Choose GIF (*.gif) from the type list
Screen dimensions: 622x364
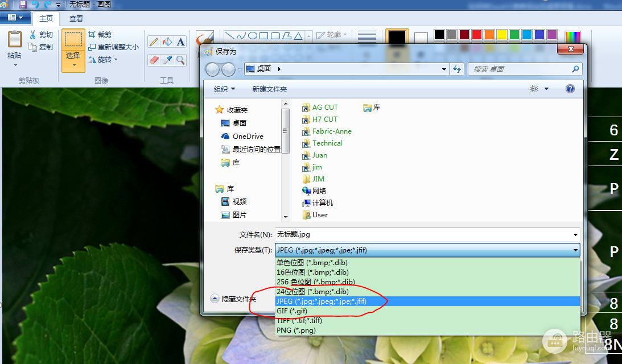(427, 311)
